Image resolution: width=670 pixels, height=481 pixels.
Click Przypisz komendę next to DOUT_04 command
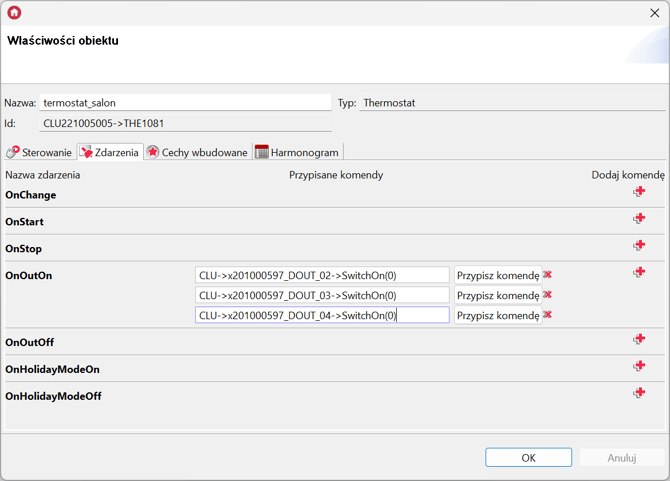(x=497, y=315)
